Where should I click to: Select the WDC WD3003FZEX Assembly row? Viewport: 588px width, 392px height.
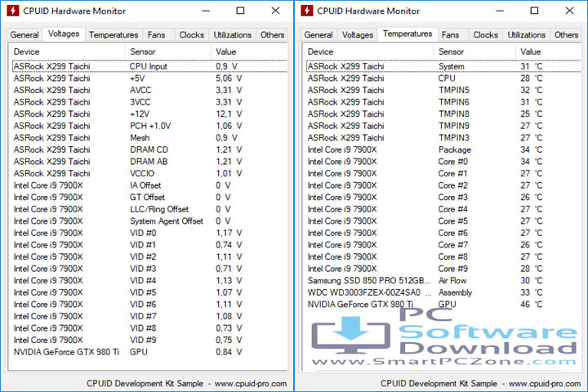[443, 292]
